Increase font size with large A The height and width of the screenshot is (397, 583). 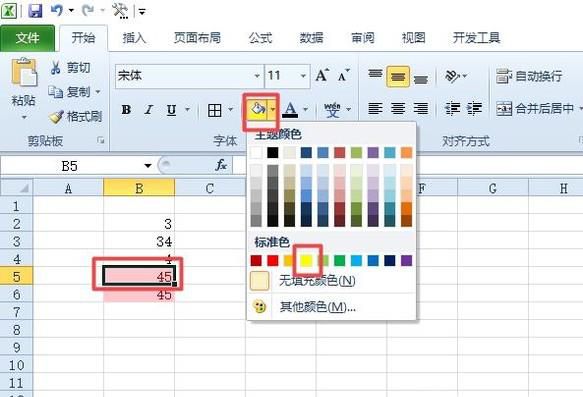(x=322, y=75)
